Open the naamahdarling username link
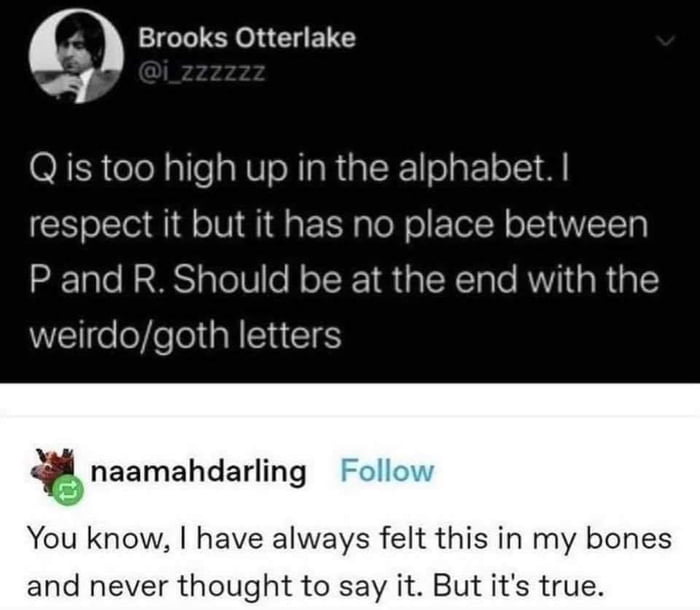700x610 pixels. (x=199, y=472)
